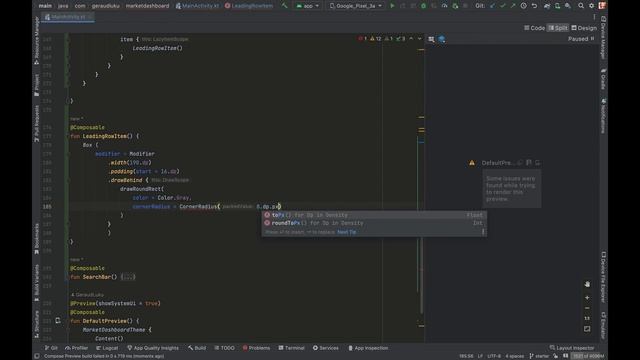Open Project side tool window
The image size is (640, 360).
[37, 85]
